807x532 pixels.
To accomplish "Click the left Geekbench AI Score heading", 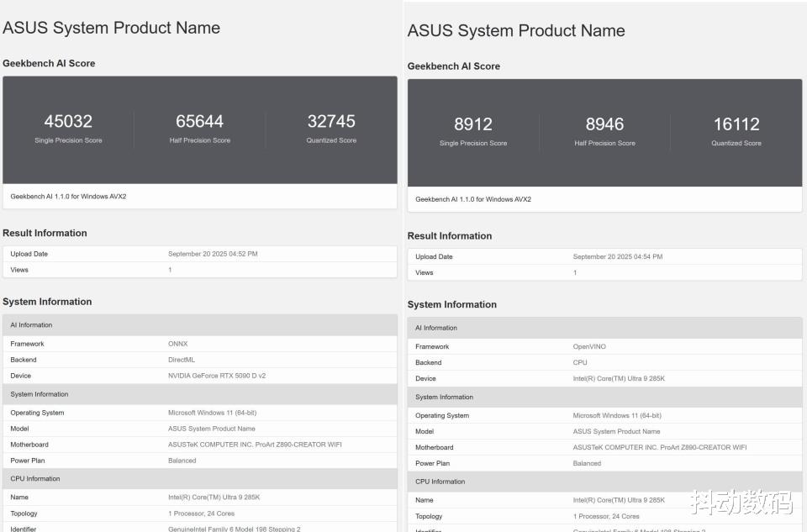I will [49, 63].
